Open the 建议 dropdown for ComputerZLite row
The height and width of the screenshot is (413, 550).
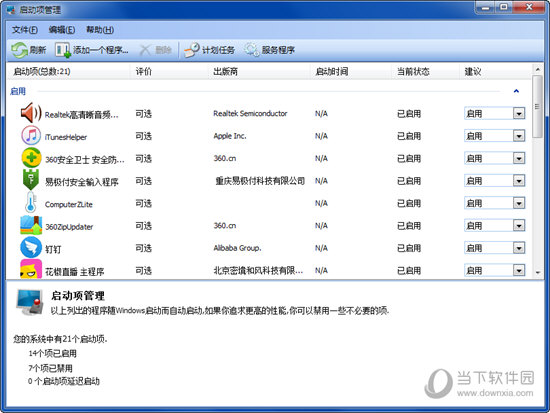[518, 204]
